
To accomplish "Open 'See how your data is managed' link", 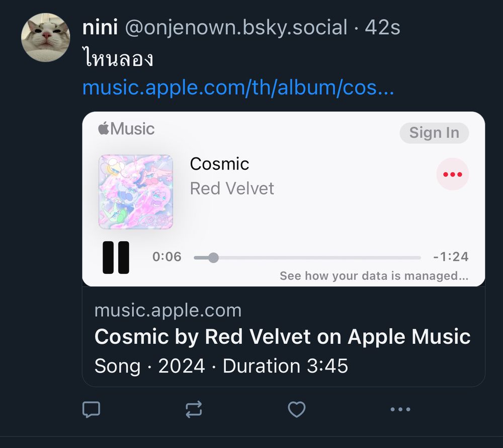I will click(x=374, y=276).
